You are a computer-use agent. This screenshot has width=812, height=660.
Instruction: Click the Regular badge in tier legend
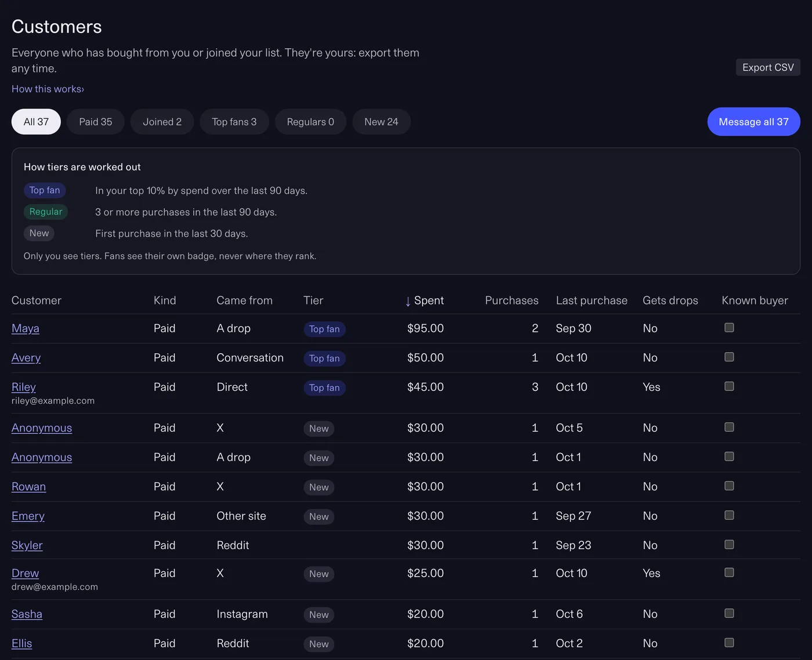(x=46, y=212)
